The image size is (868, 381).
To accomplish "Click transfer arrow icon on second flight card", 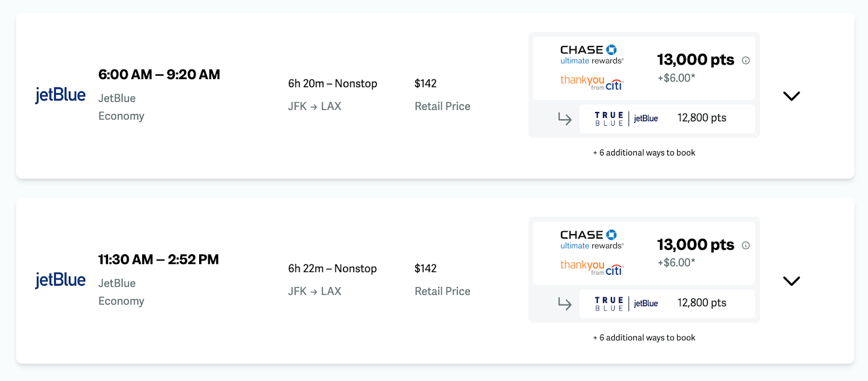I will pyautogui.click(x=565, y=303).
